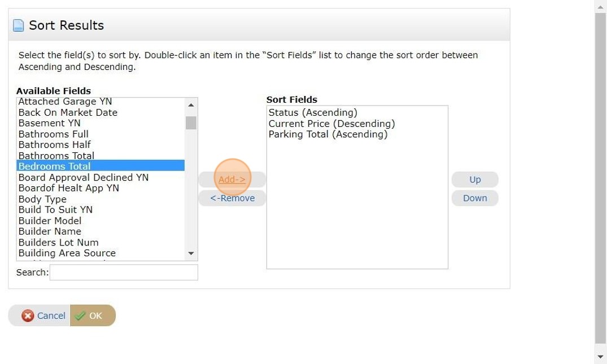Select Back On Market Date field
607x364 pixels.
pos(101,112)
